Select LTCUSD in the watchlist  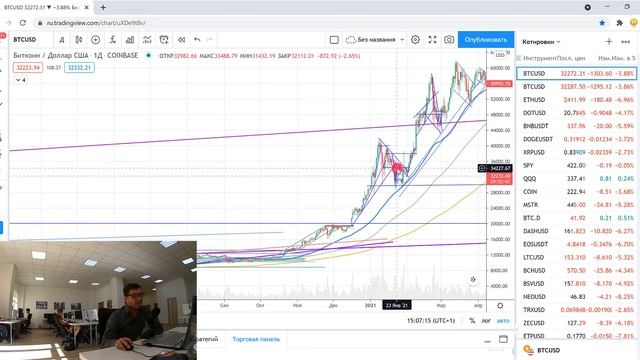click(x=576, y=257)
